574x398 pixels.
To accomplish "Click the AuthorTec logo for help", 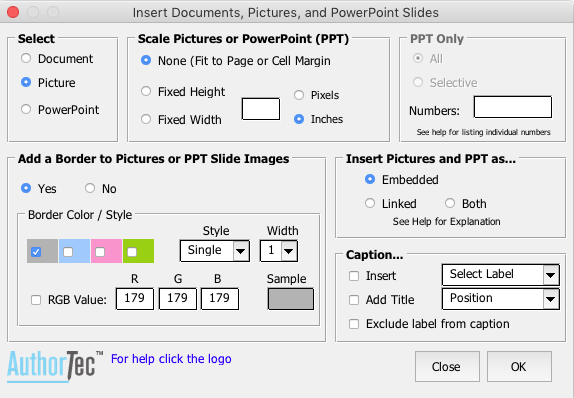I will (54, 366).
